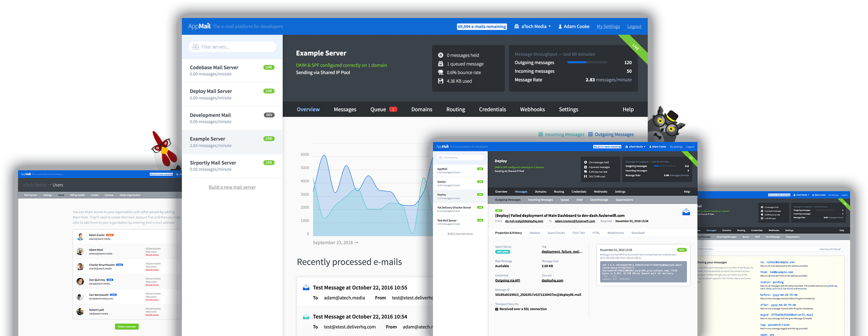The image size is (868, 336).
Task: Click the Adam Cooke user icon
Action: pyautogui.click(x=560, y=27)
